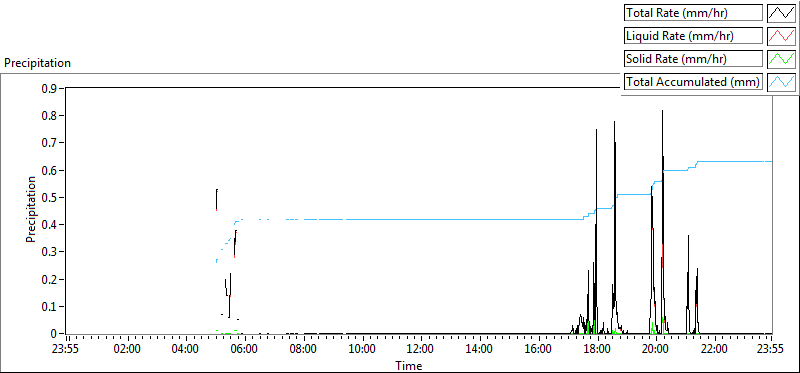Click the Total Rate plot line icon
800x373 pixels.
(782, 13)
